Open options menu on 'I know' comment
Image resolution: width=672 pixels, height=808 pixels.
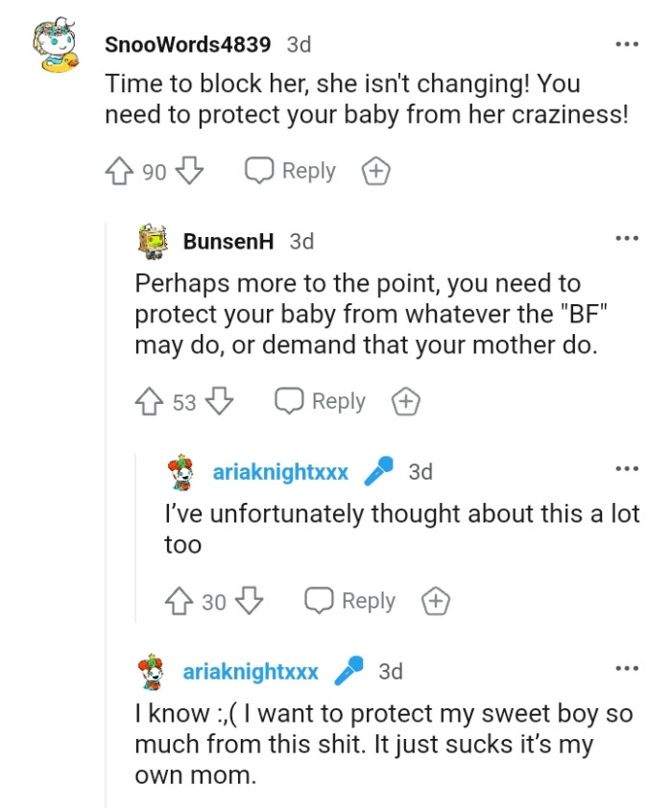tap(627, 669)
